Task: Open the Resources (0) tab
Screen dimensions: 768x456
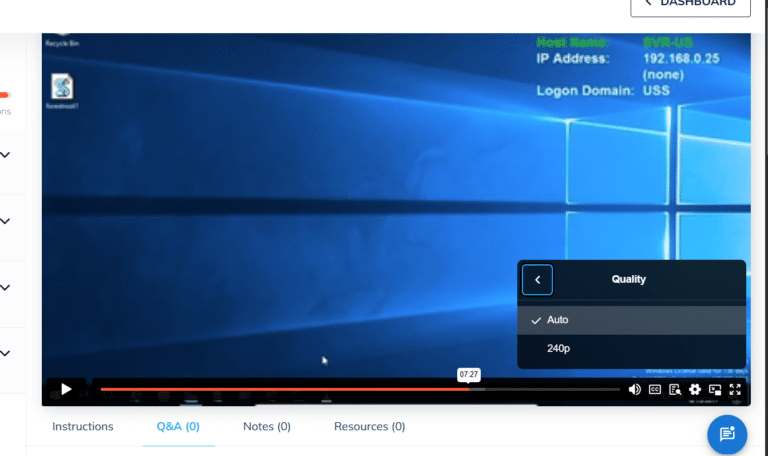Action: click(369, 427)
